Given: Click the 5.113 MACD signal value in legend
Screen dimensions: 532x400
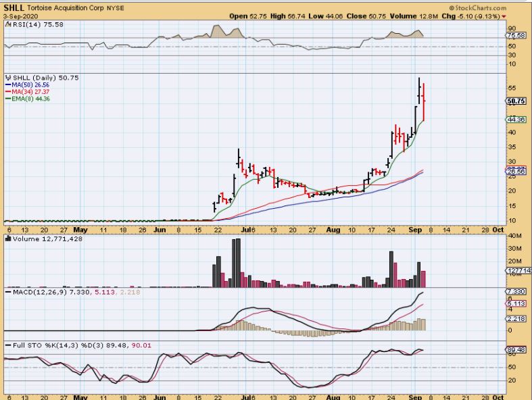Looking at the screenshot, I should [x=105, y=292].
